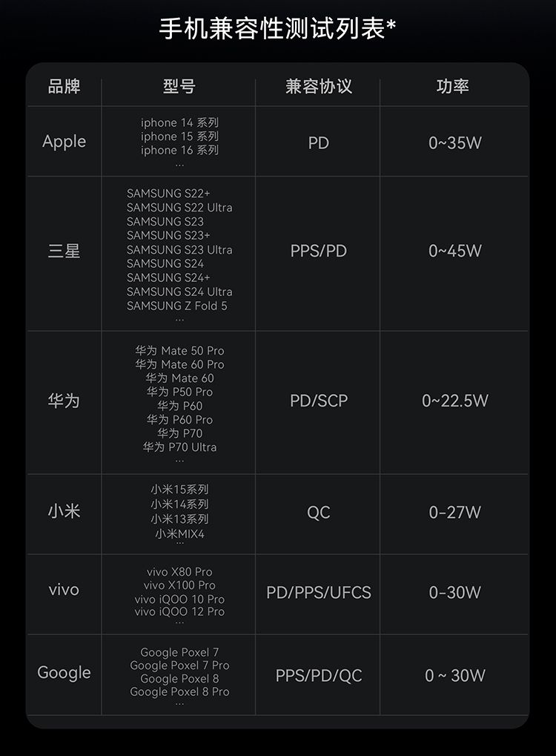
Task: Select the vivo brand cell
Action: tap(64, 591)
